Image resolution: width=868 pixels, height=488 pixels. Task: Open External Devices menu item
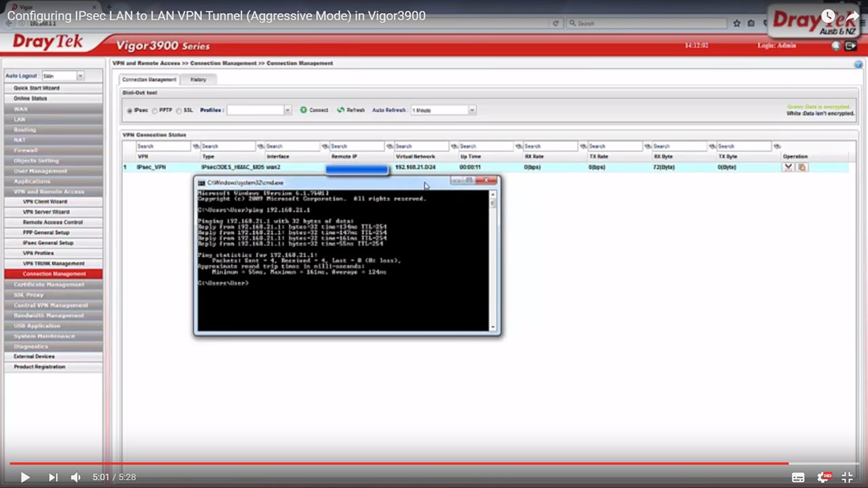click(54, 357)
